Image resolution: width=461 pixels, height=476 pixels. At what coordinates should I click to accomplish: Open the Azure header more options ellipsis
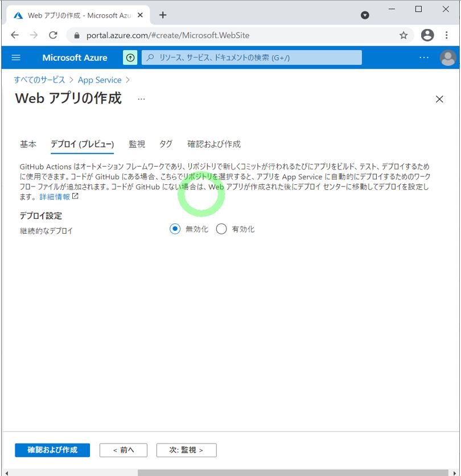pos(424,57)
